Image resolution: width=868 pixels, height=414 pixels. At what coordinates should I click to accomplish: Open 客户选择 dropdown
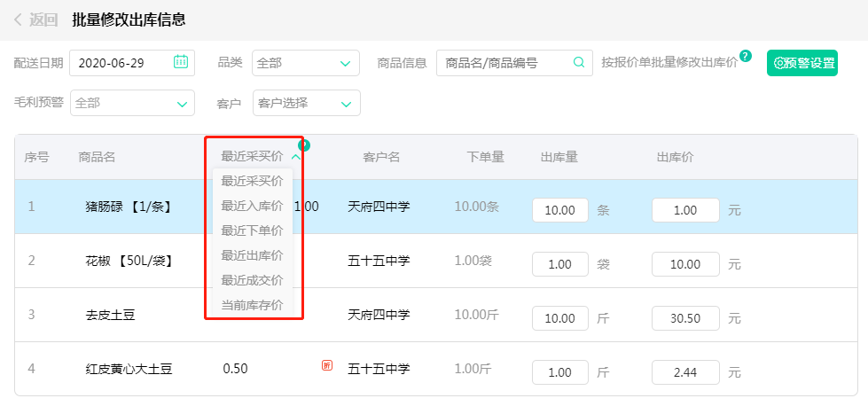point(306,103)
